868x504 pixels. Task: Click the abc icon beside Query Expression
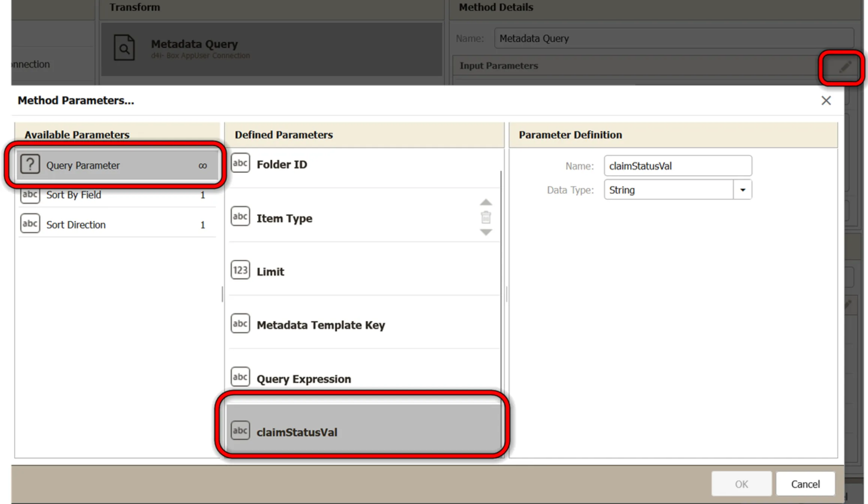[x=240, y=377]
